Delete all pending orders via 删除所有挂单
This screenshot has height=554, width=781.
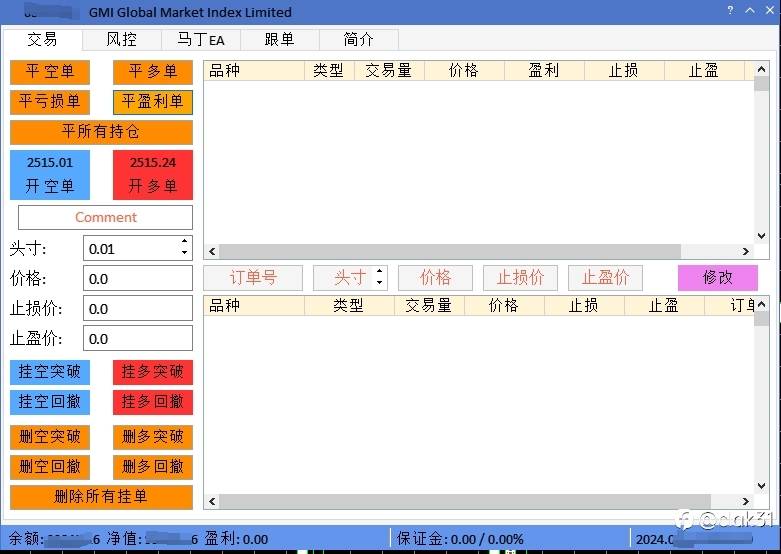click(x=101, y=497)
